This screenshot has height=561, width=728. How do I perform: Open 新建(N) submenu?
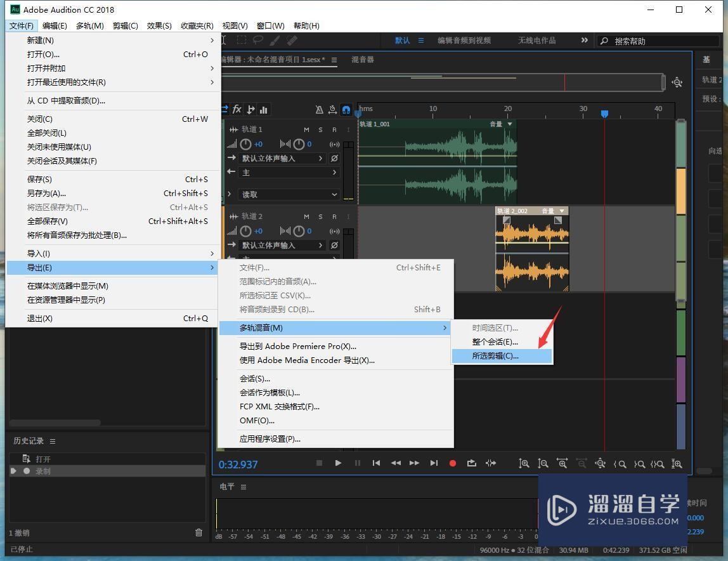point(112,41)
